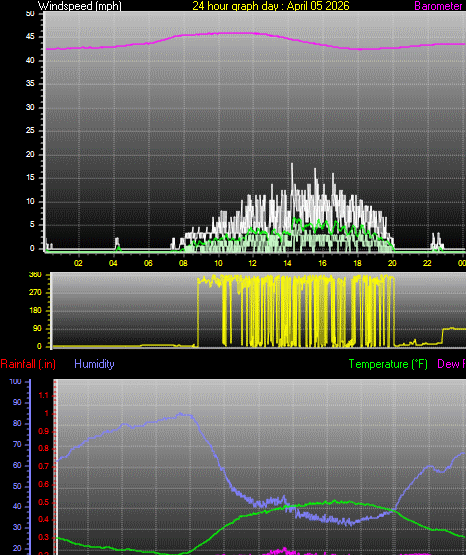The width and height of the screenshot is (466, 555).
Task: Click the '0.4' value on red rainfall axis
Action: (44, 520)
